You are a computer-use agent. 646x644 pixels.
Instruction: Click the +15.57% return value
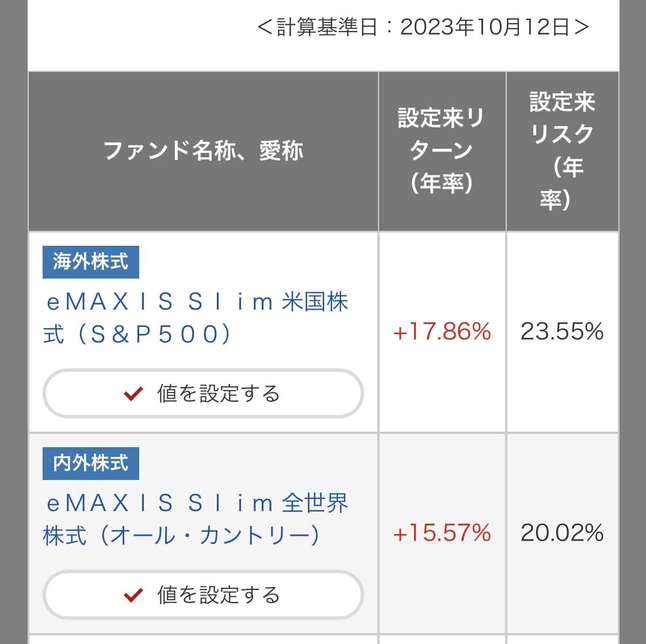click(442, 533)
